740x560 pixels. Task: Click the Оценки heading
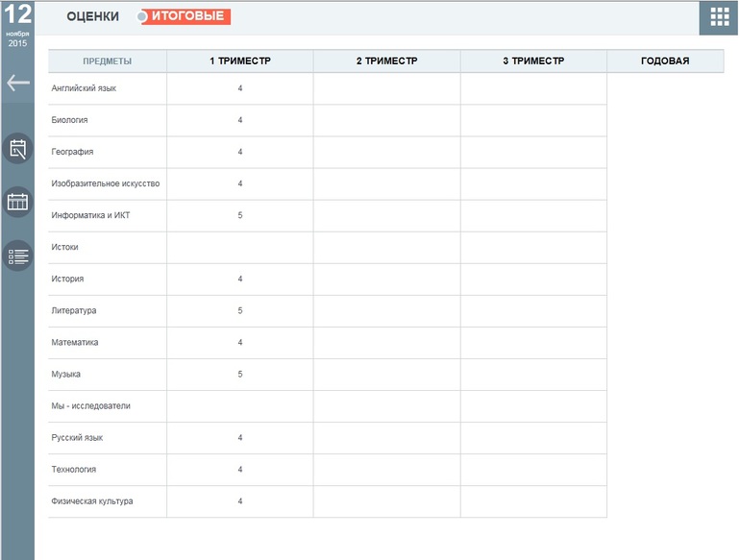(92, 16)
